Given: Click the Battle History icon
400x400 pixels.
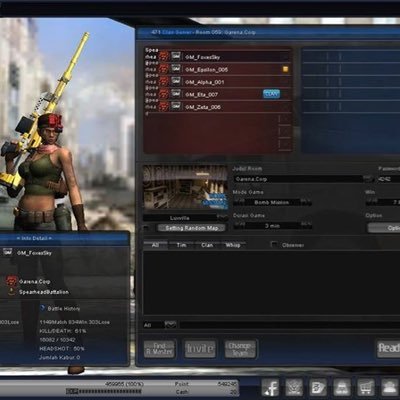Looking at the screenshot, I should click(43, 308).
